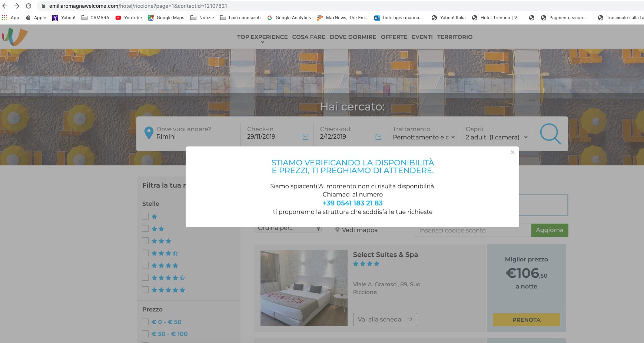
Task: Open the App grid bookmark
Action: 10,17
